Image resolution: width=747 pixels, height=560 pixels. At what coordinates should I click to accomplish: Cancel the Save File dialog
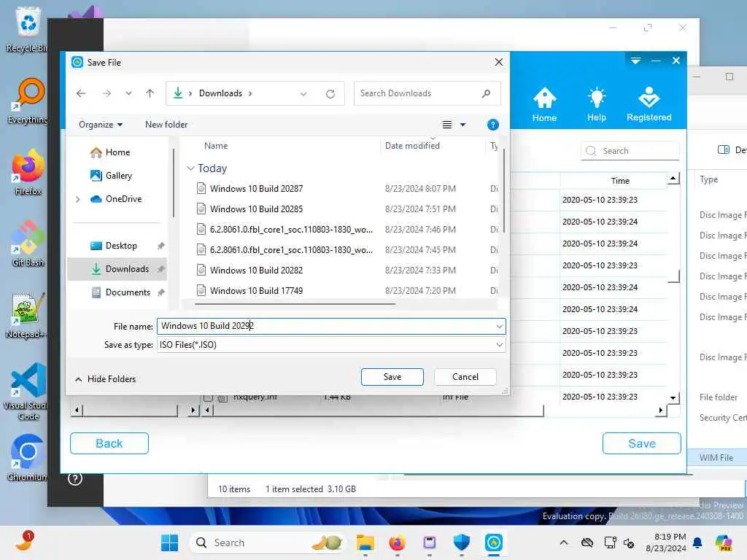(x=465, y=377)
